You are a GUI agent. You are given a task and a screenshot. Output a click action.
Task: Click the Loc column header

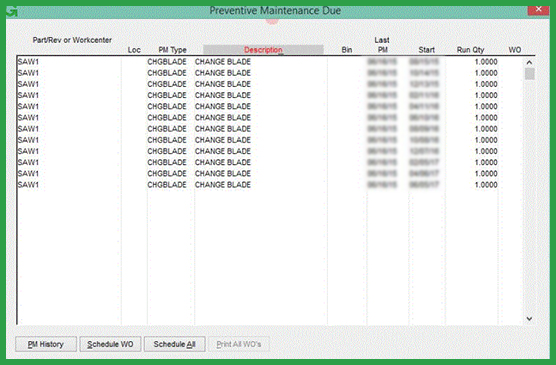[x=134, y=50]
